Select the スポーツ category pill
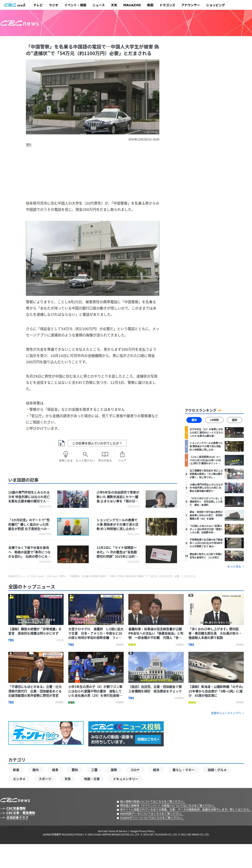 point(45,779)
